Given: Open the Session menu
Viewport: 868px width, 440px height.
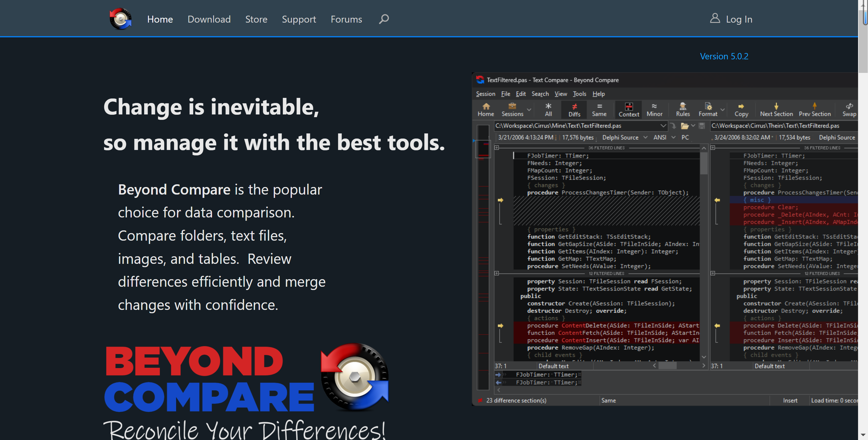Looking at the screenshot, I should coord(485,94).
